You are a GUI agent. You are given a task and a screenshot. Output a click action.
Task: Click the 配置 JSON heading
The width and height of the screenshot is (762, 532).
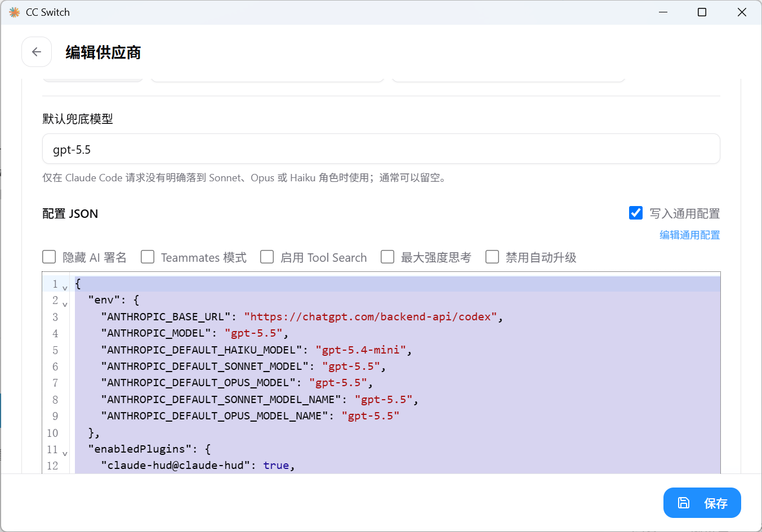pos(70,213)
